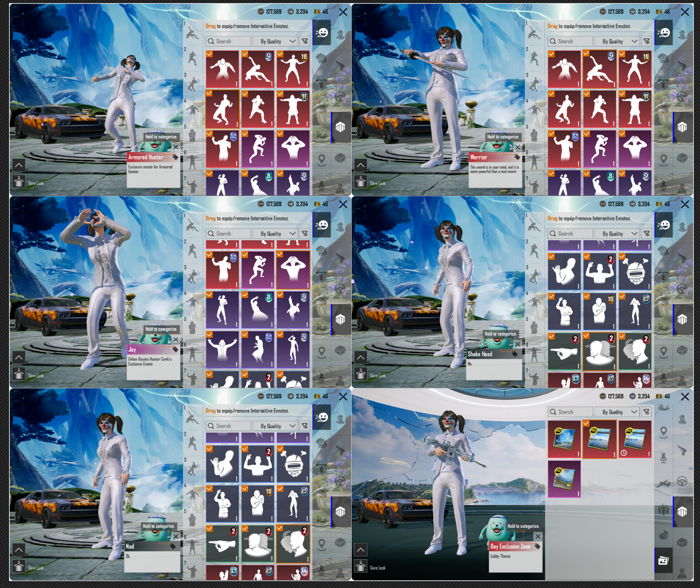
Task: Click Save Look in the Armored Hunter panel
Action: click(36, 183)
